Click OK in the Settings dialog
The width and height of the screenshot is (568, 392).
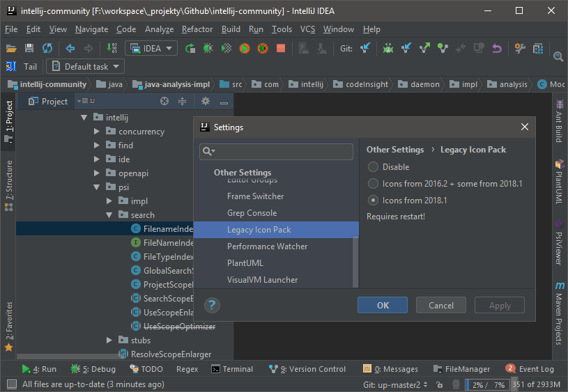pos(383,305)
